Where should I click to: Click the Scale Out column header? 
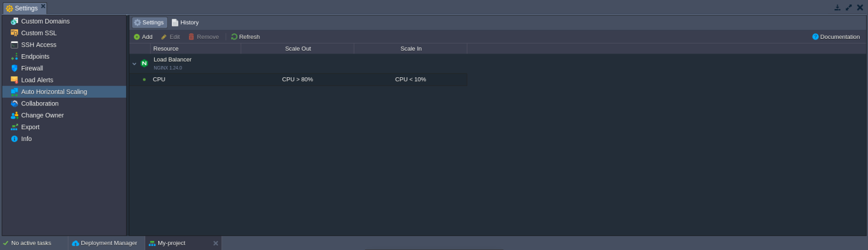pyautogui.click(x=298, y=49)
